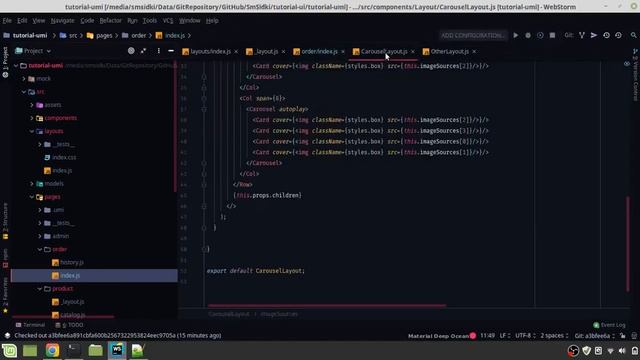Hide the Project panel with minus icon
Screen dimensions: 640x360
click(171, 51)
